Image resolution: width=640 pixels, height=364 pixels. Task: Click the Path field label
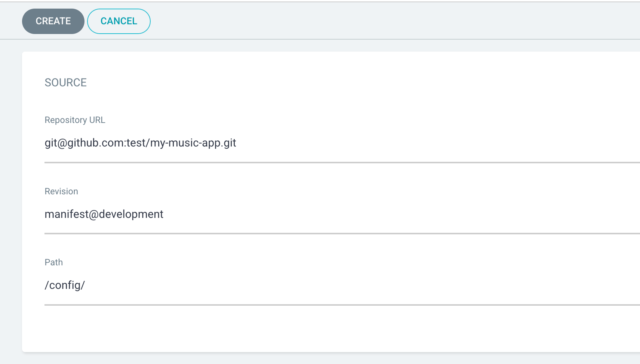click(54, 262)
